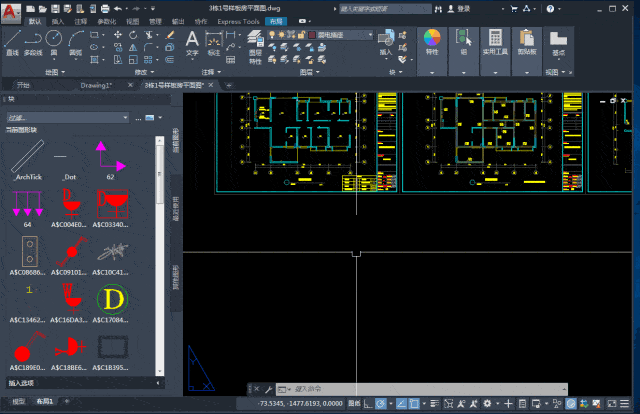Switch to the 布局1 layout tab
Screen dimensions: 640x414
(45, 401)
